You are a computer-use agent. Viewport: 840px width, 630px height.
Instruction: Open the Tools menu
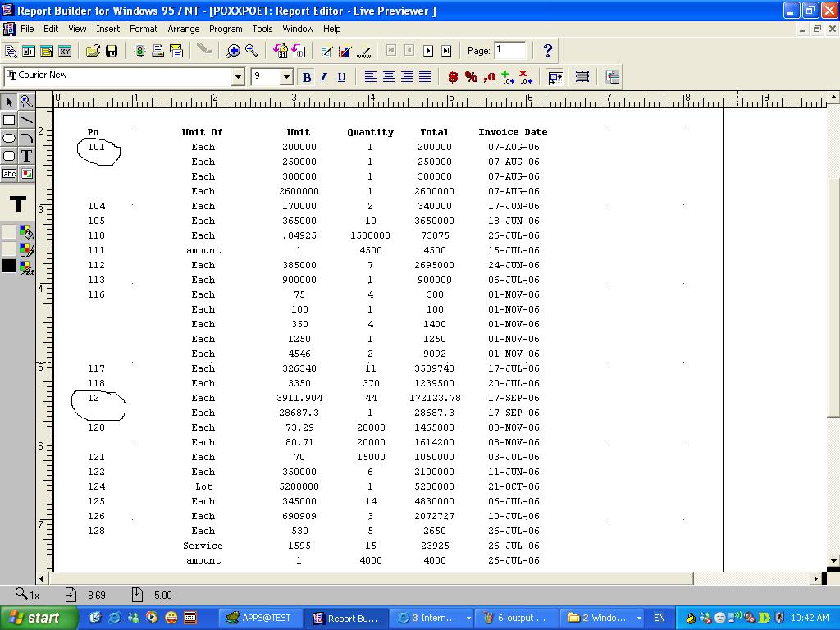[x=262, y=29]
